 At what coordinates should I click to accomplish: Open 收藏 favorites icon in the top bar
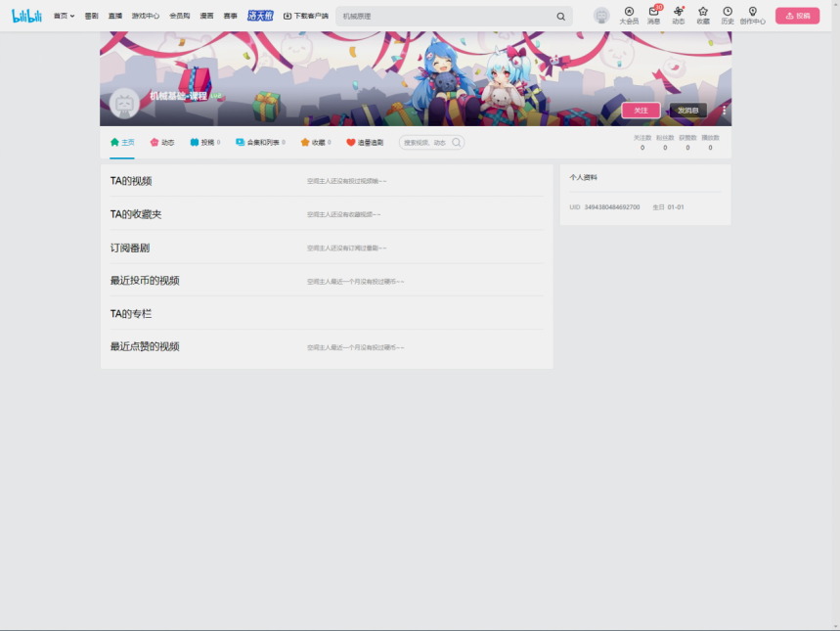pos(703,16)
